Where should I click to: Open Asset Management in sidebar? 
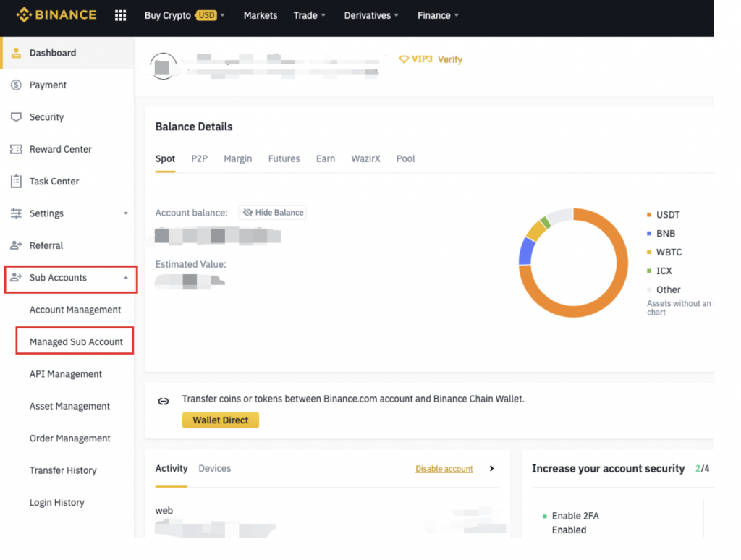(x=69, y=406)
